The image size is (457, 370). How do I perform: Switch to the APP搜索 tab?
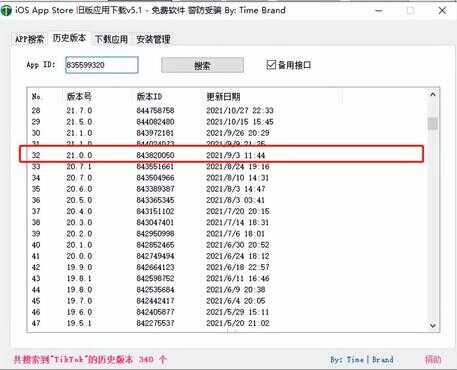(x=30, y=39)
